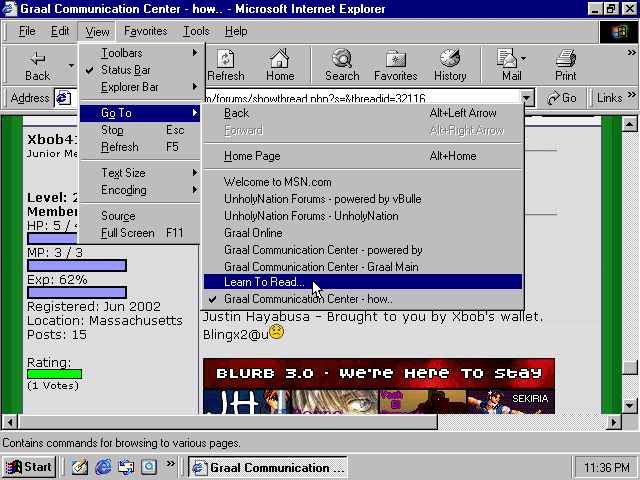This screenshot has height=480, width=640.
Task: Click the BLURB 3.0 signature banner image
Action: click(x=379, y=386)
